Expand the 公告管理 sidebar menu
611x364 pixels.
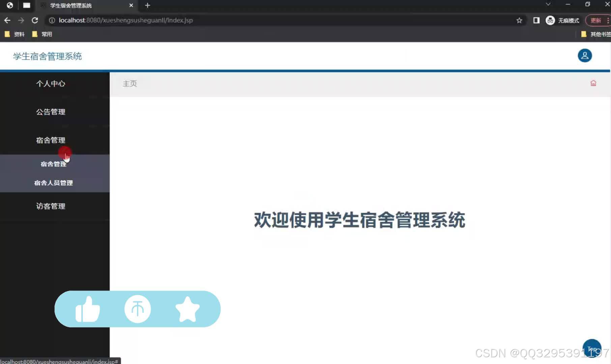[x=51, y=112]
